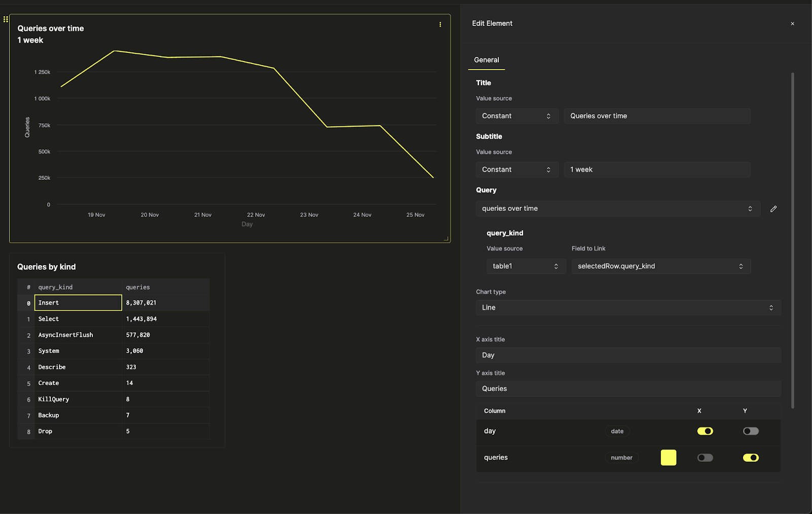
Task: Click the pencil icon to edit the query
Action: (x=773, y=208)
